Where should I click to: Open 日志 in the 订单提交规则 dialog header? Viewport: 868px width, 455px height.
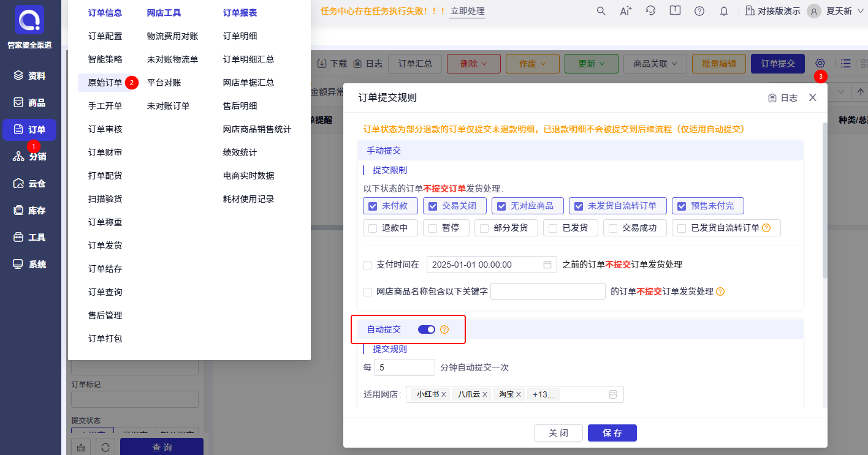783,98
